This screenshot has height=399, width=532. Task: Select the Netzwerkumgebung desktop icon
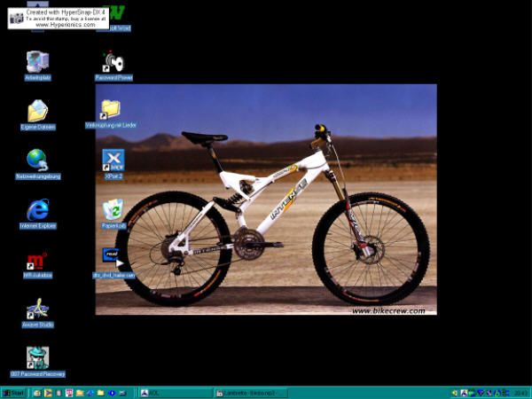coord(37,160)
